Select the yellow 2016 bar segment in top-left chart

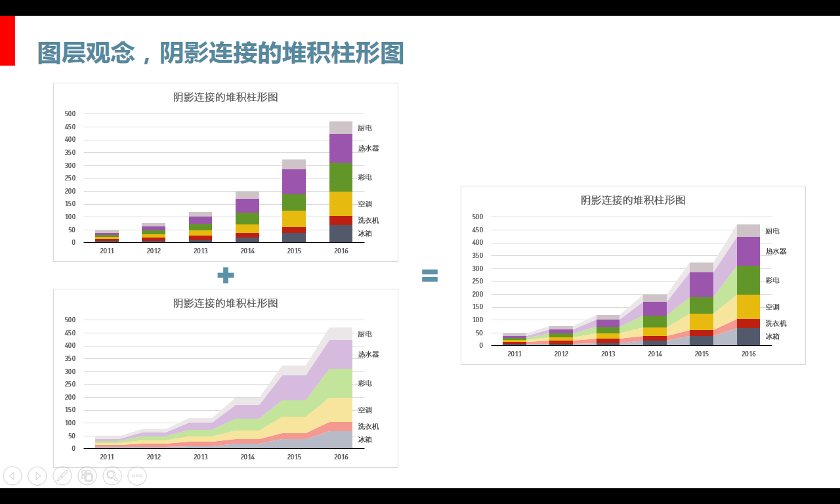tap(341, 204)
